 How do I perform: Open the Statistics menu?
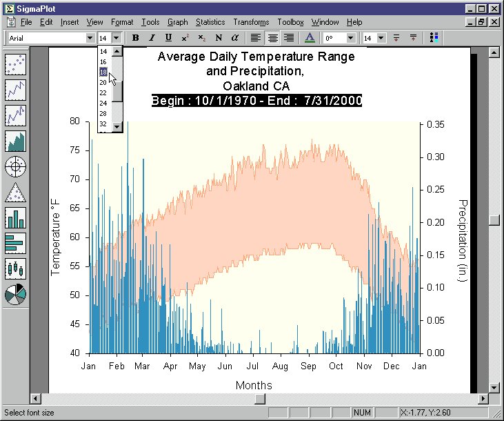pyautogui.click(x=210, y=22)
